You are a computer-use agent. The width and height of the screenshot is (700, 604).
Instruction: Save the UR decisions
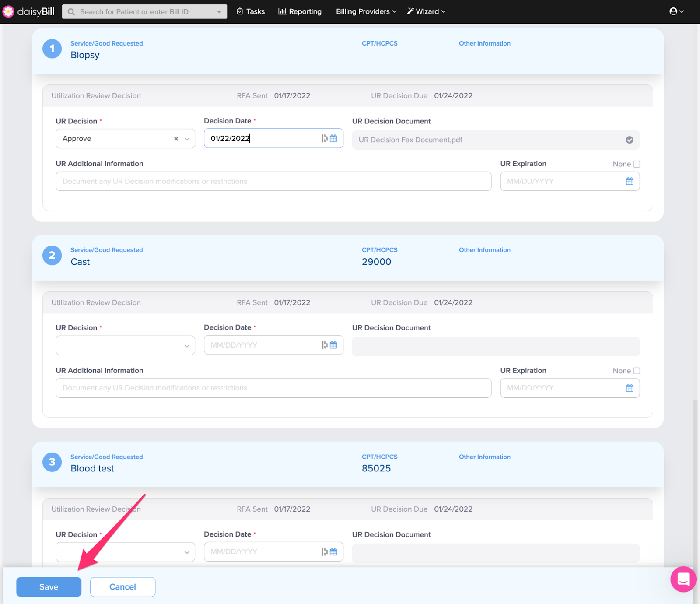coord(49,587)
